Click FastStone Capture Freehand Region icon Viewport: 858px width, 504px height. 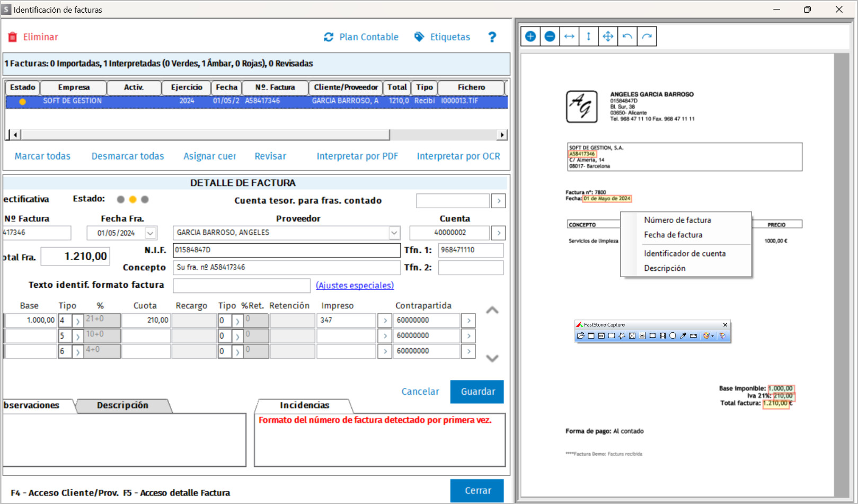(622, 335)
